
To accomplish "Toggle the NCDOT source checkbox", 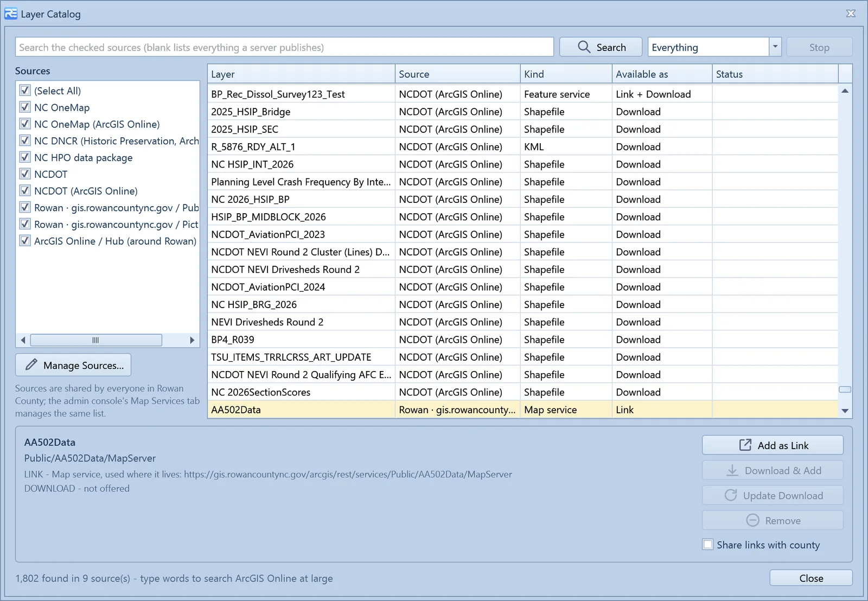I will point(24,174).
